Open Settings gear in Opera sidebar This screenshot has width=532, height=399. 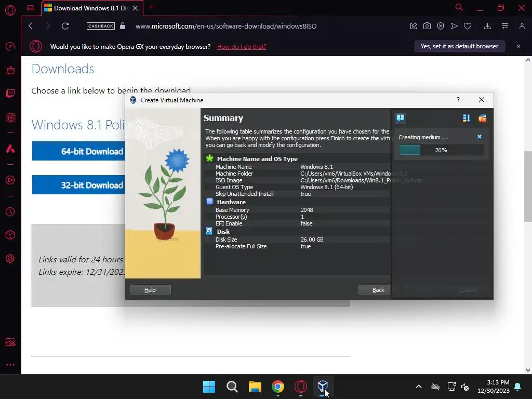(10, 259)
